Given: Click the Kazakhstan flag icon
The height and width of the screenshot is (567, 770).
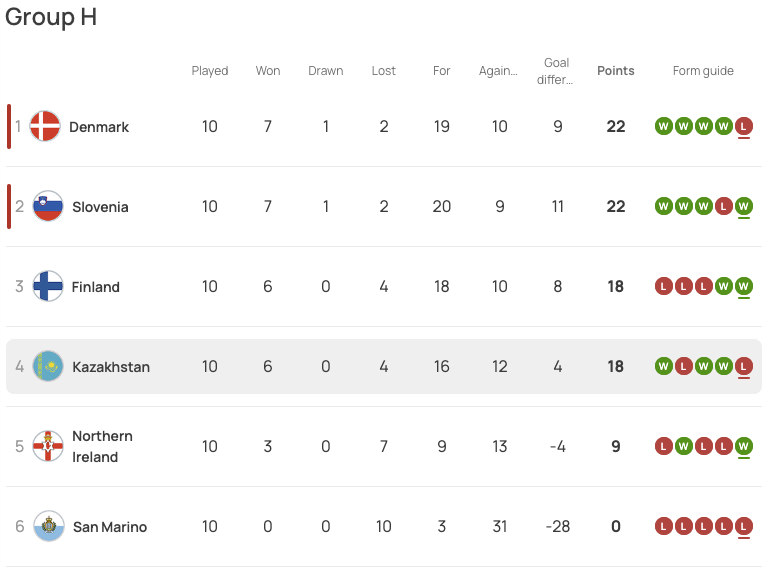Looking at the screenshot, I should coord(48,367).
